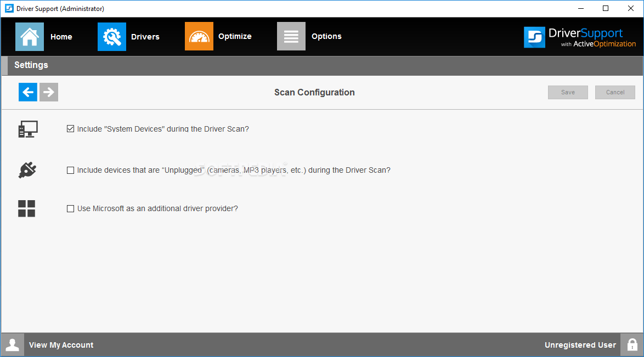
Task: Click the Save button
Action: click(568, 93)
